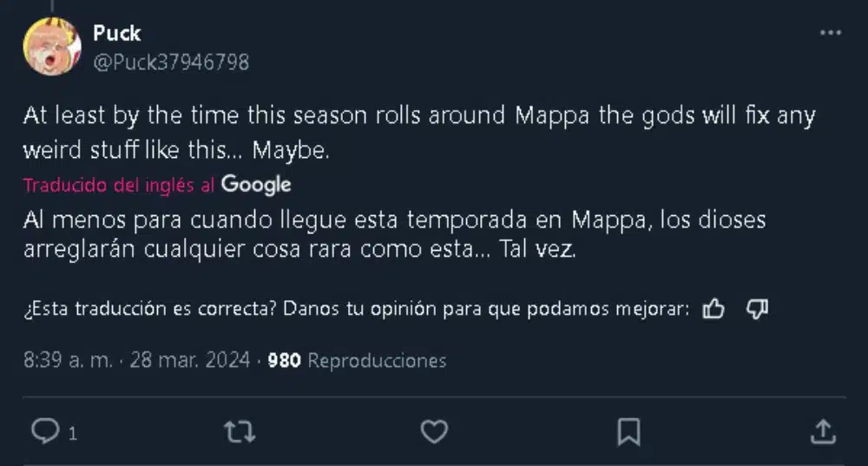
Task: Open the @Puck37946798 handle link
Action: 171,62
